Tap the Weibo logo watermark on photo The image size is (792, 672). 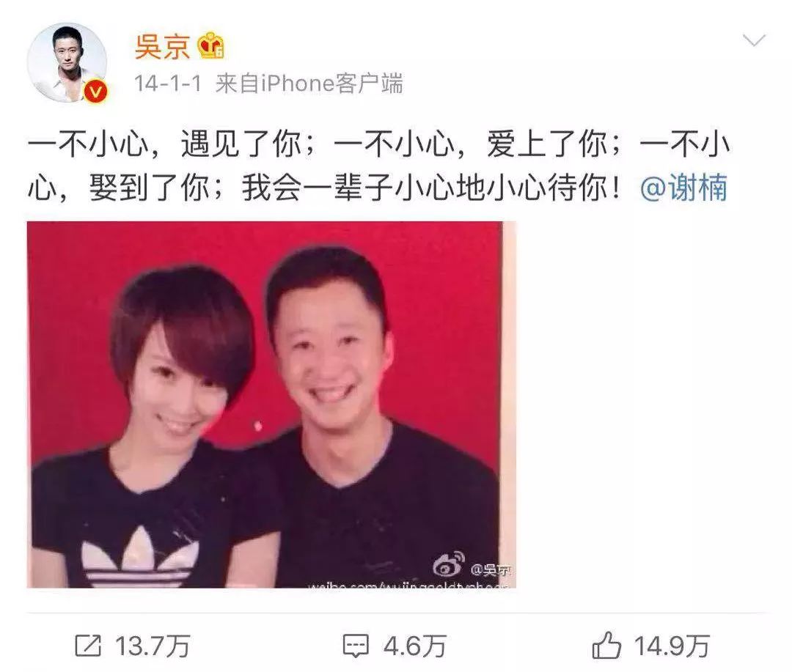click(449, 564)
